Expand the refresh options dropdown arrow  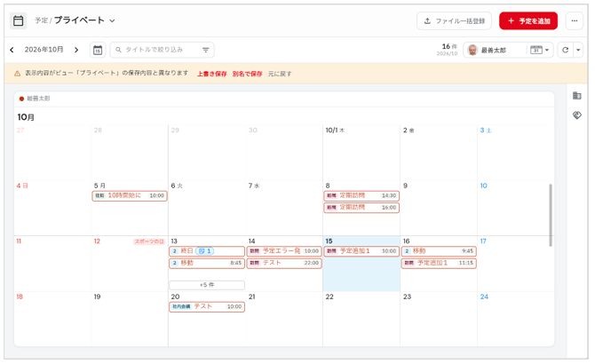(578, 50)
